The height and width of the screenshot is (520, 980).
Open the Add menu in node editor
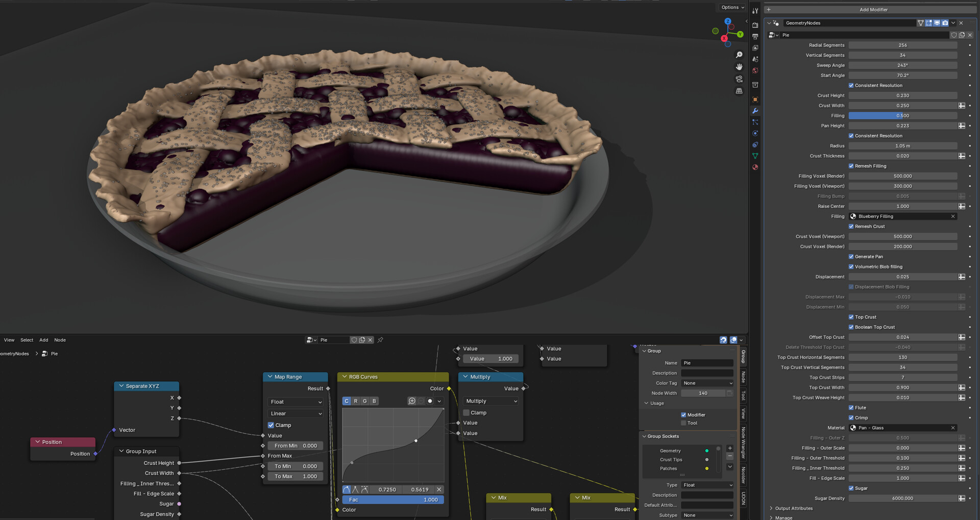tap(44, 340)
